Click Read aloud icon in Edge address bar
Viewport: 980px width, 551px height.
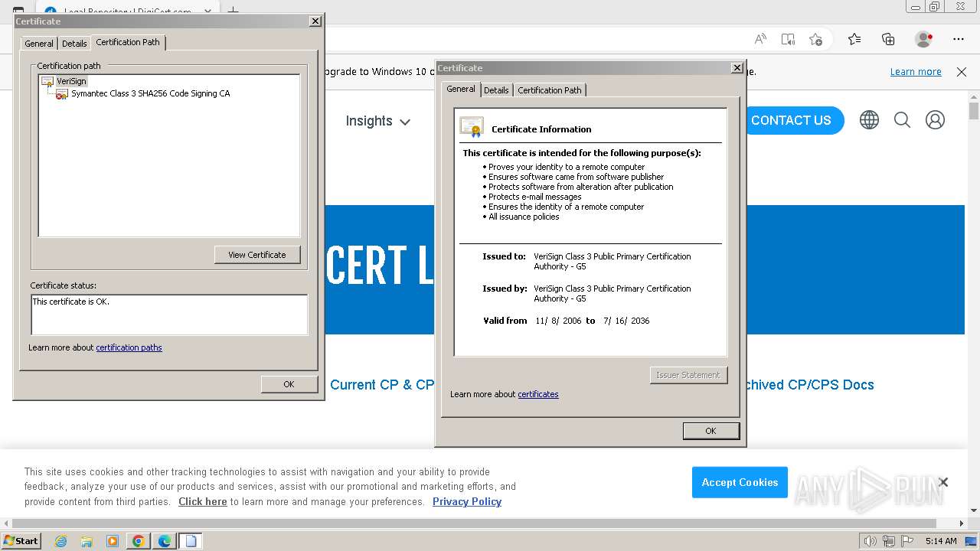coord(760,39)
